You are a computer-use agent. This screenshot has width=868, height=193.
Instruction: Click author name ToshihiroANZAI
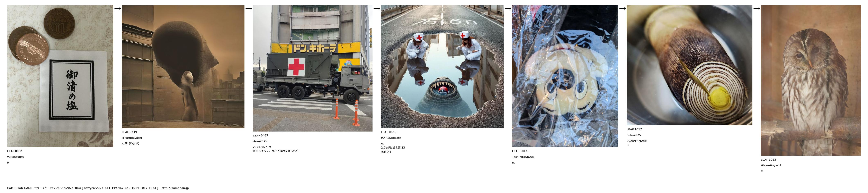tap(523, 157)
